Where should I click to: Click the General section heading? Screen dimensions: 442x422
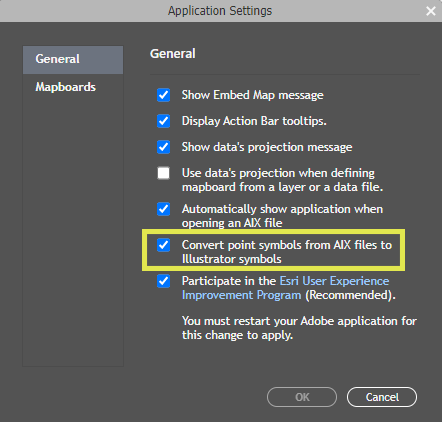[173, 54]
